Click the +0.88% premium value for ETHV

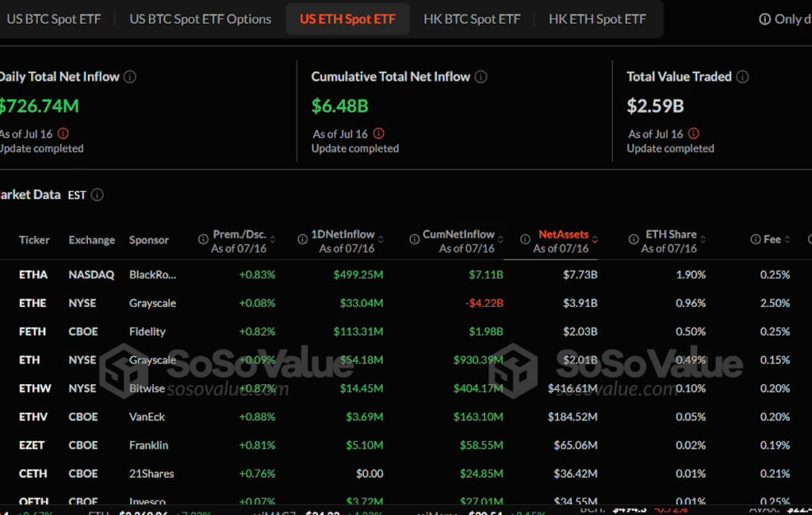click(x=257, y=417)
